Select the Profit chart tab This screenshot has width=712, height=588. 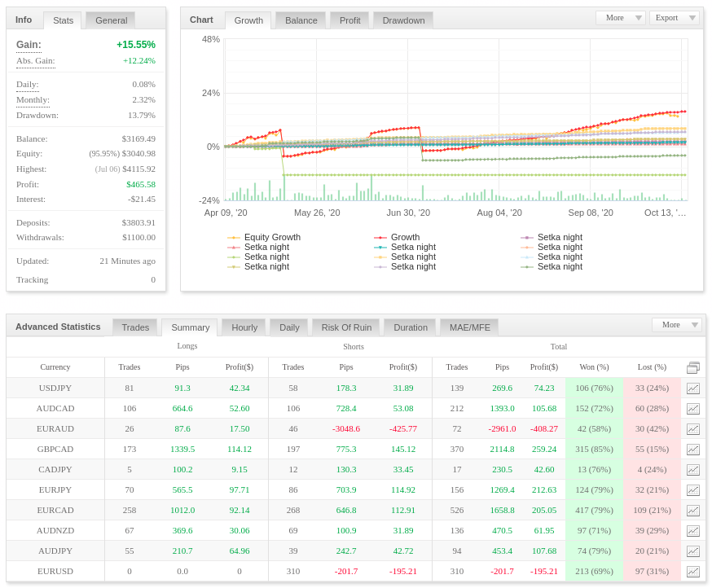pyautogui.click(x=350, y=20)
